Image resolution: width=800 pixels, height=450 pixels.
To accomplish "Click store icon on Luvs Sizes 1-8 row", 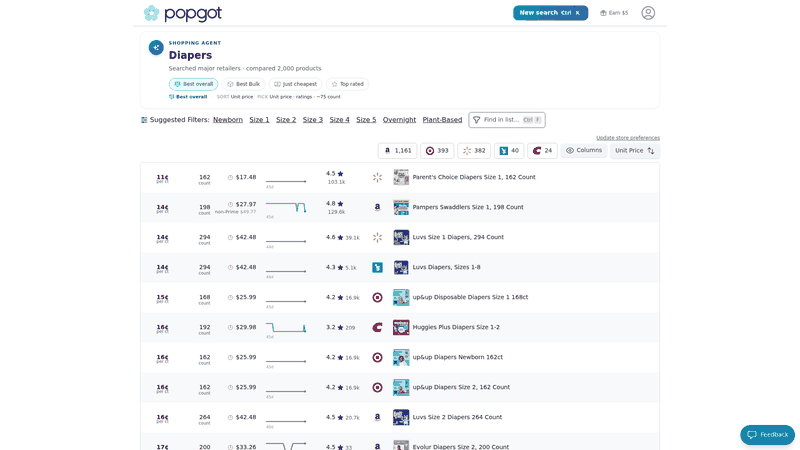I will pyautogui.click(x=377, y=267).
